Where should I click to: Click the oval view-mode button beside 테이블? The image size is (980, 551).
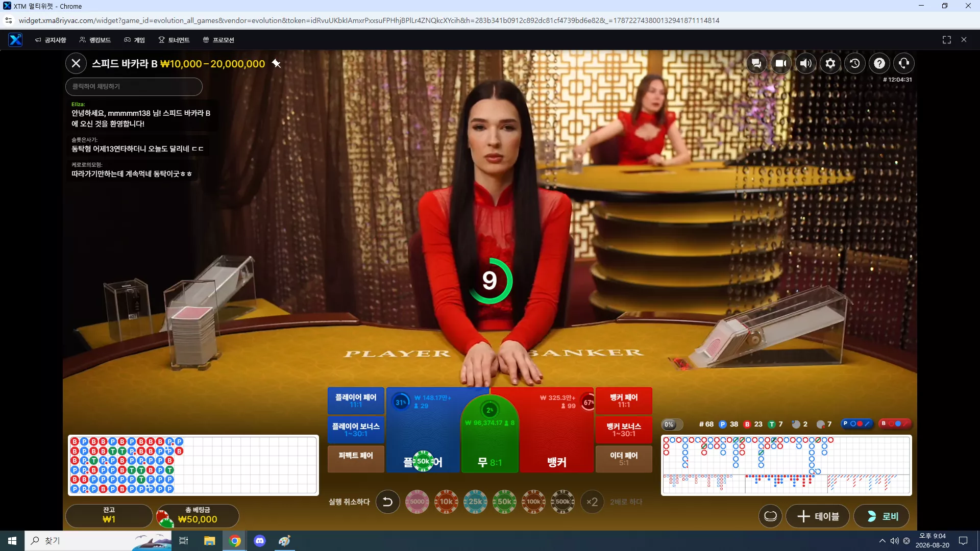coord(771,516)
